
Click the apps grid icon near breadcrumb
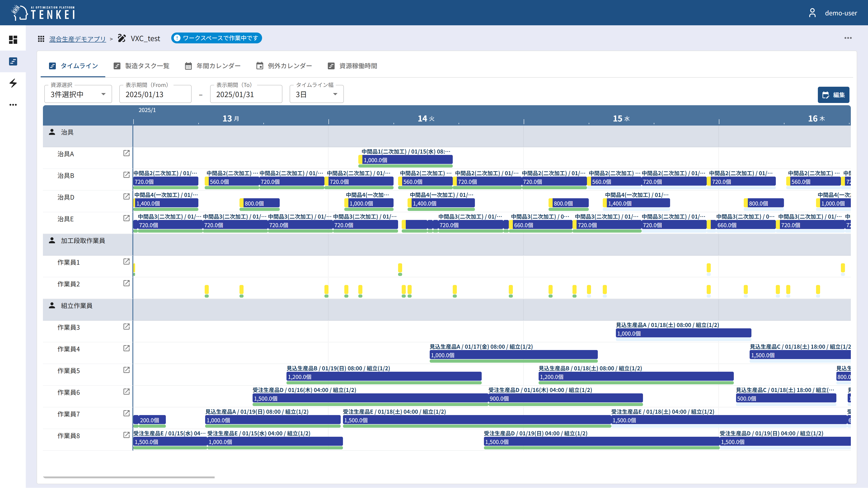(41, 39)
